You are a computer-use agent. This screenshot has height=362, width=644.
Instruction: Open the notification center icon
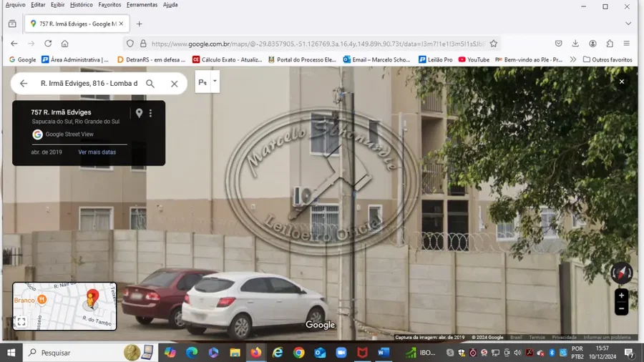pyautogui.click(x=629, y=353)
